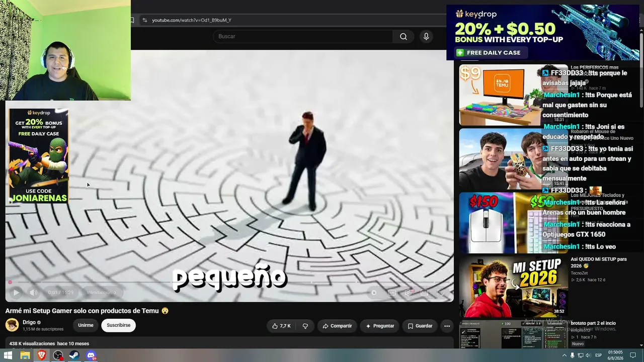The width and height of the screenshot is (644, 362).
Task: Open OBS Studio from the taskbar
Action: click(x=58, y=355)
